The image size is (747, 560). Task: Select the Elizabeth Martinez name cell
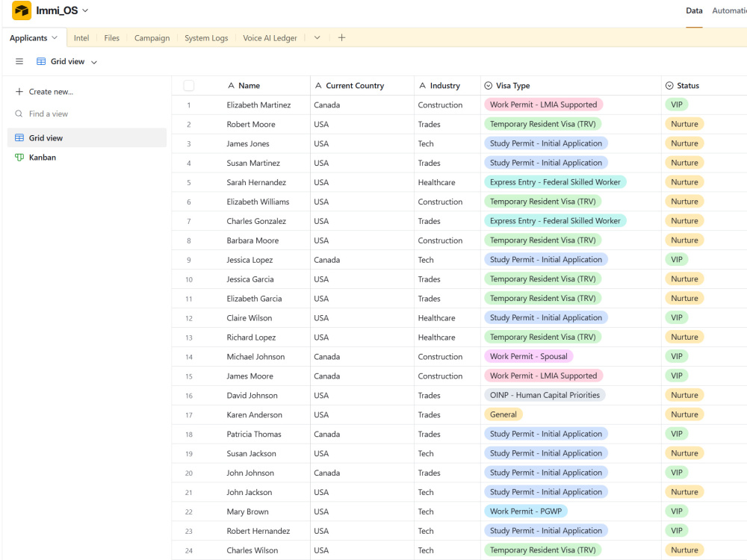pos(258,105)
